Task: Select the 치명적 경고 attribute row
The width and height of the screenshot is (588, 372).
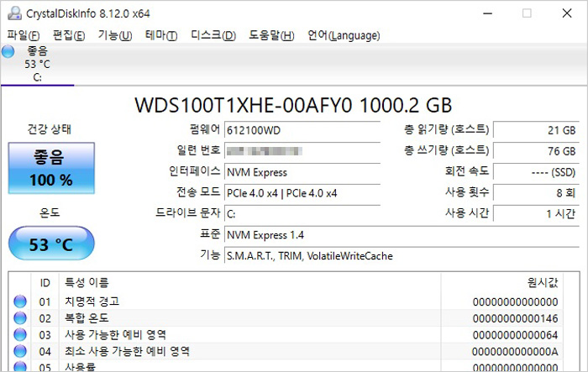Action: pos(286,301)
